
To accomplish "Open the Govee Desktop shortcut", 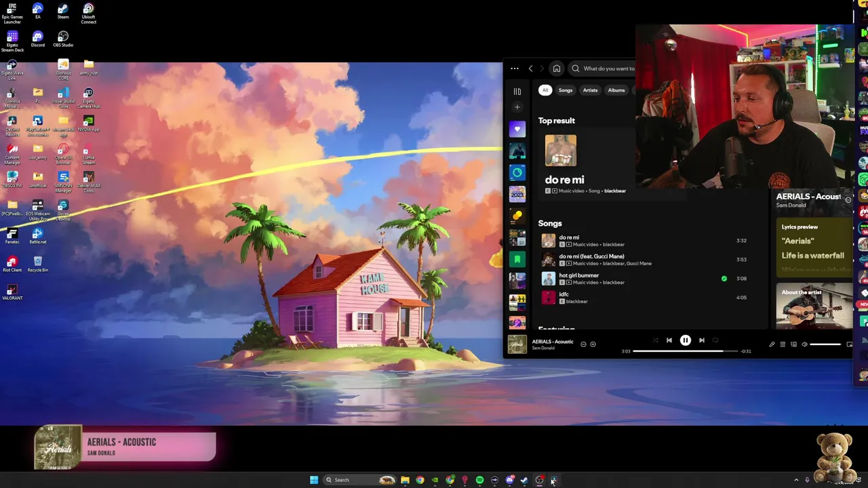I will [x=62, y=210].
